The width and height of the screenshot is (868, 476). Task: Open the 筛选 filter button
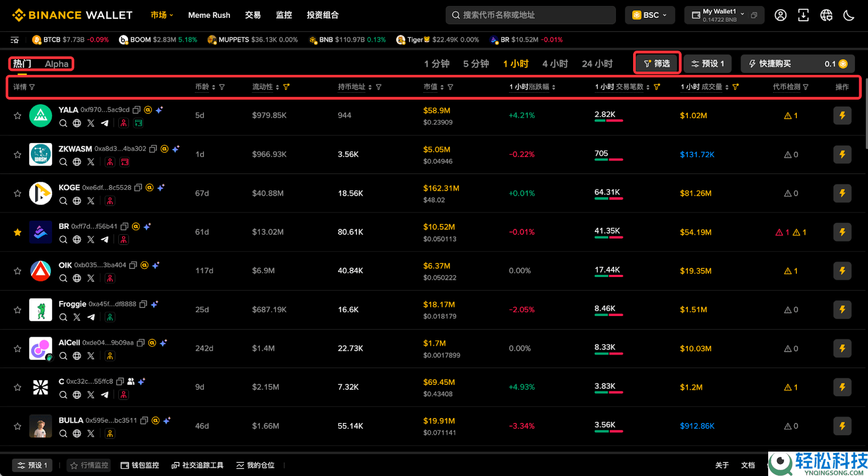point(656,64)
